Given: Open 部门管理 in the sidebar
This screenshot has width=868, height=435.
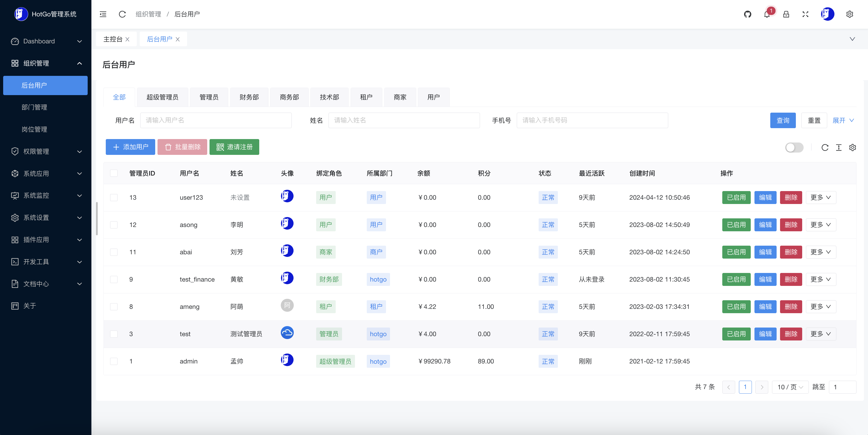Looking at the screenshot, I should (x=34, y=107).
